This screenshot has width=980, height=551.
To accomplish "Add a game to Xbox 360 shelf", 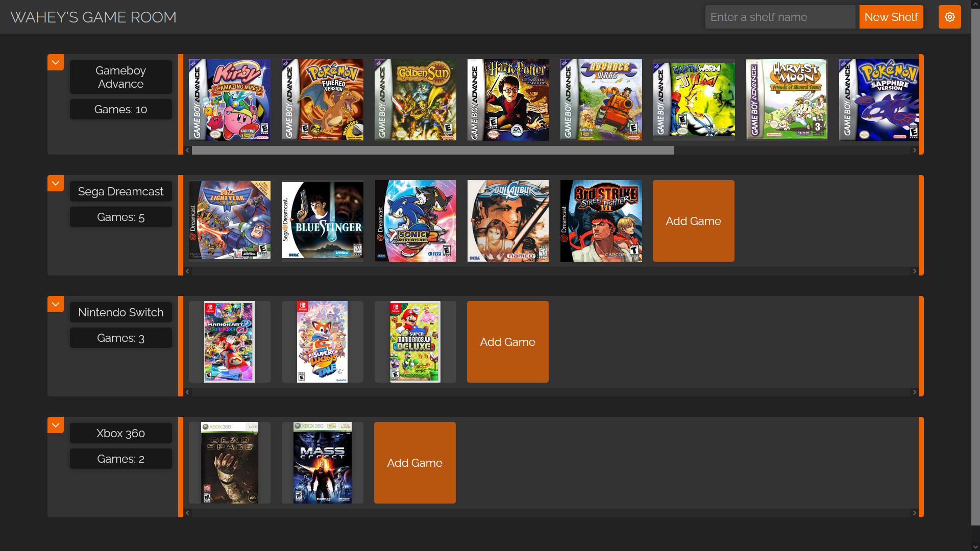I will [415, 463].
